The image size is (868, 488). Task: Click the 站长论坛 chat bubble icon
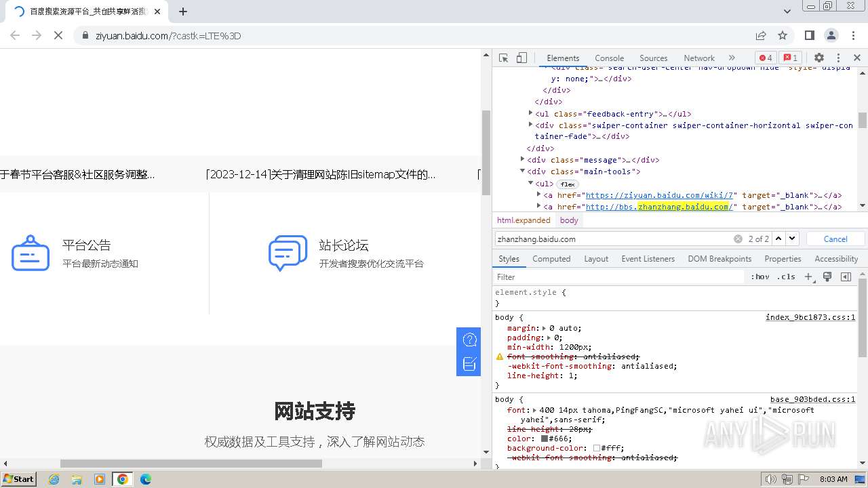pyautogui.click(x=288, y=253)
